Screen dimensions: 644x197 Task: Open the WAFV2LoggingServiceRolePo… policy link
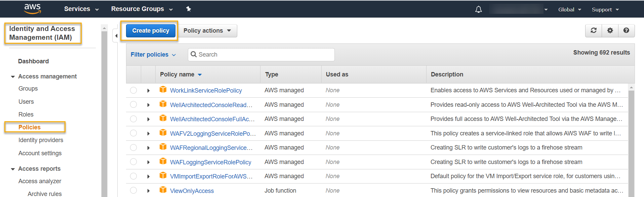213,134
